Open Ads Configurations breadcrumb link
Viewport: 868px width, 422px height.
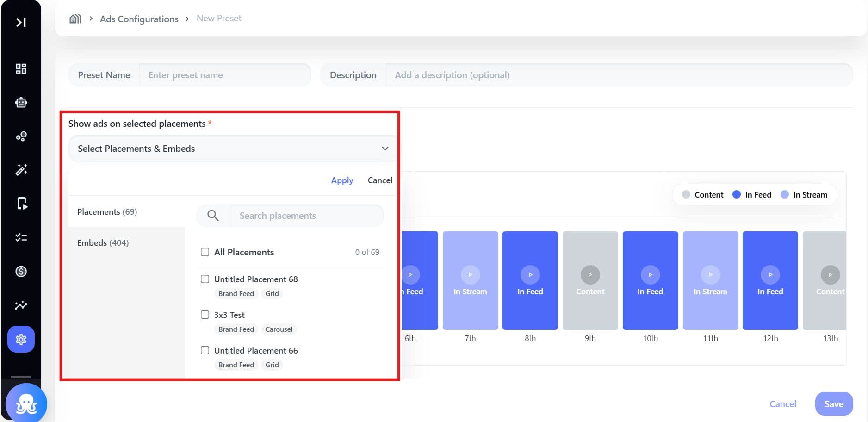pos(139,19)
